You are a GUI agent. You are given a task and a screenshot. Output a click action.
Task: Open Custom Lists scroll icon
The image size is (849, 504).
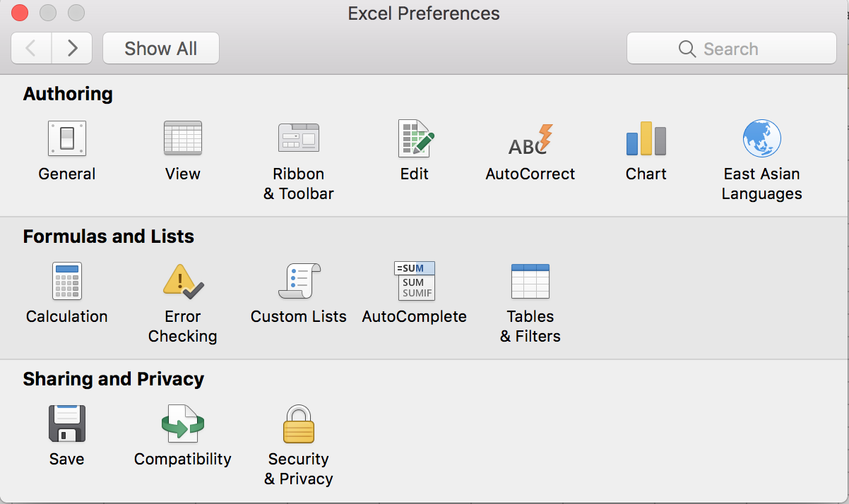click(x=299, y=281)
